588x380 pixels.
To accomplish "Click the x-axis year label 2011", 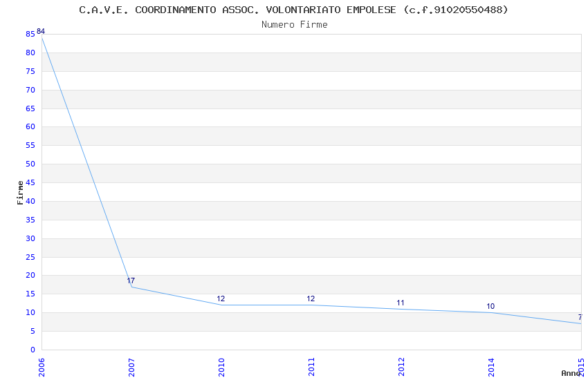I will coord(311,368).
